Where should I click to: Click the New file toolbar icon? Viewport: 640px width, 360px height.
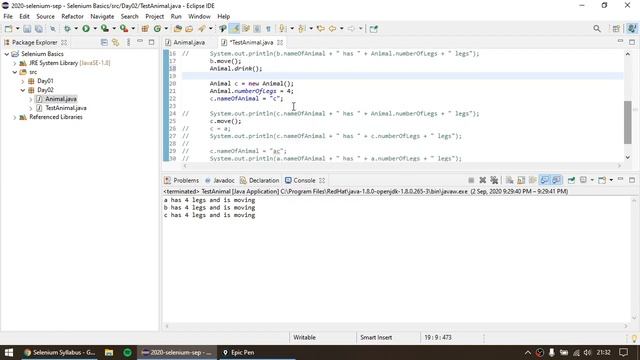[x=8, y=29]
